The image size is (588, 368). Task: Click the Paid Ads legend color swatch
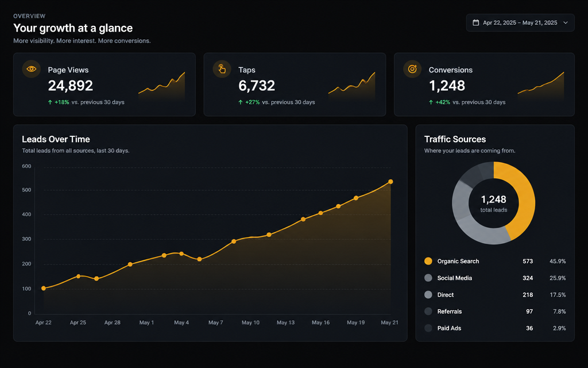[x=428, y=328]
